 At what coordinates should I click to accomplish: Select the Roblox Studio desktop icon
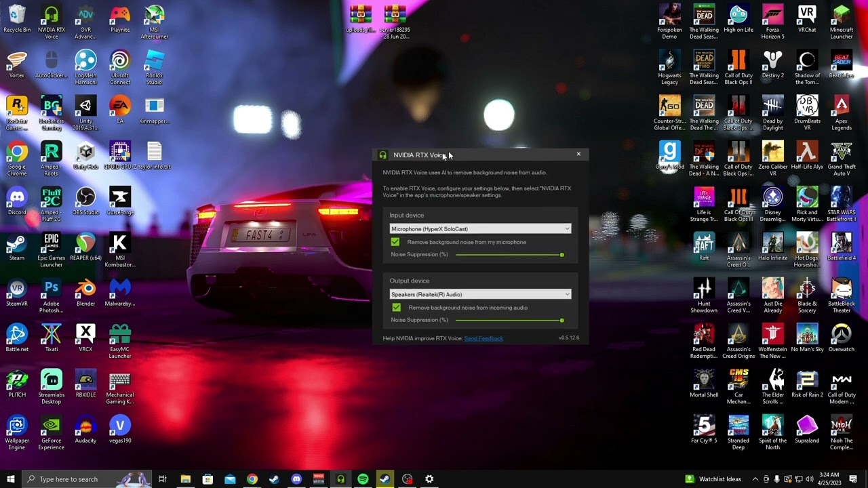[x=155, y=68]
